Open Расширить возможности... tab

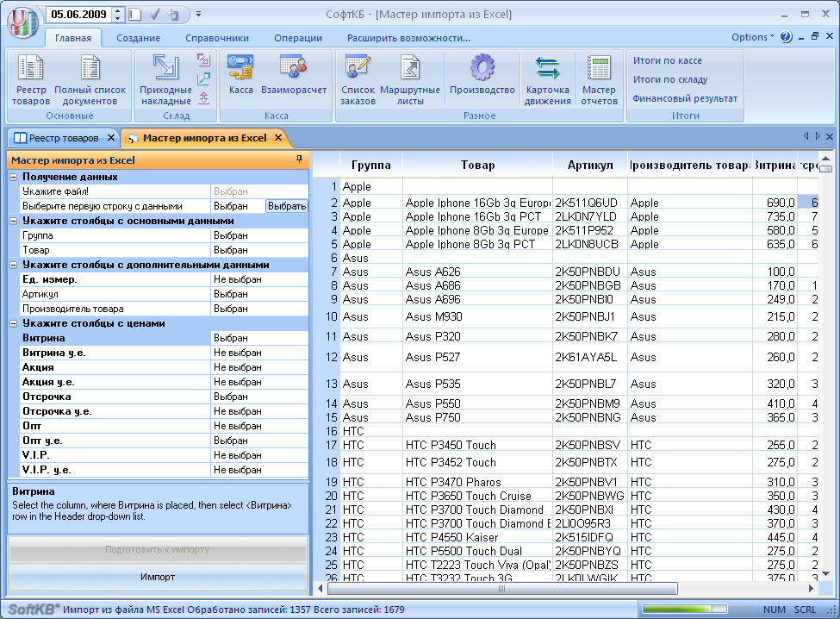[x=408, y=38]
